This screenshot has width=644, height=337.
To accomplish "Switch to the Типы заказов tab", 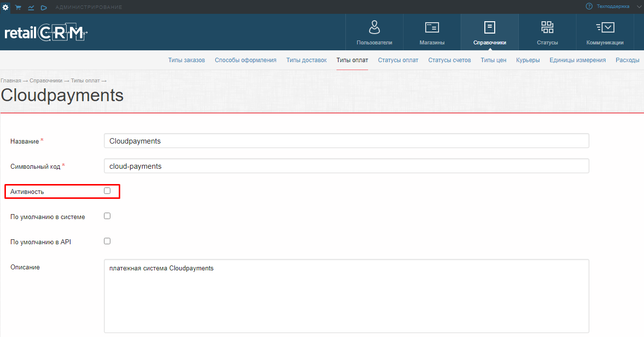I will (186, 60).
